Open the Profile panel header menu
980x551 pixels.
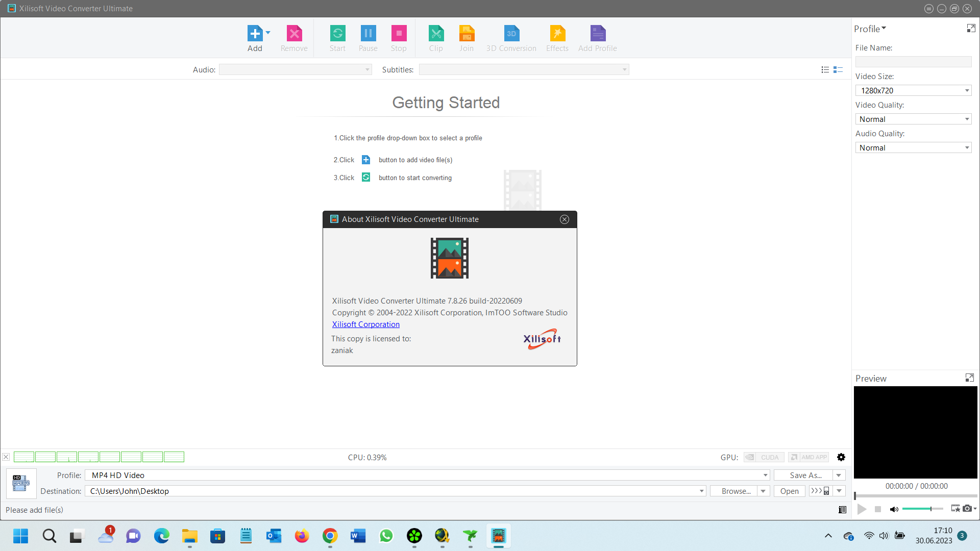coord(870,29)
